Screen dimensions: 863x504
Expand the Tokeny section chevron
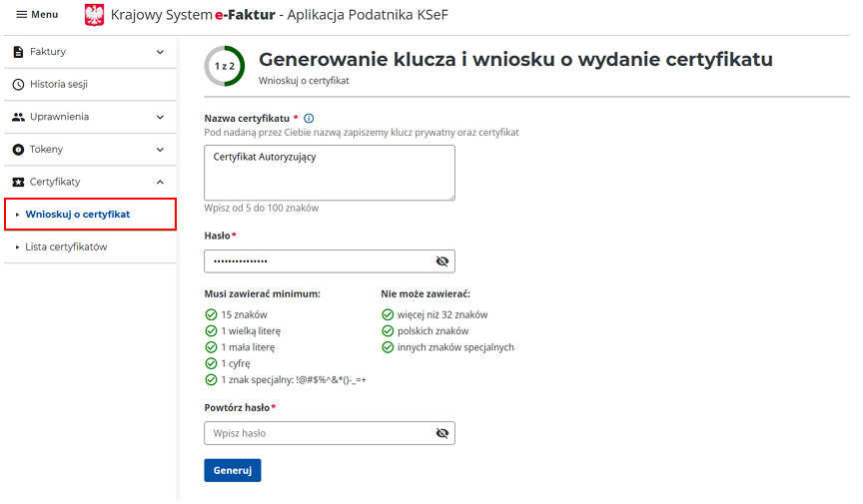[x=160, y=150]
